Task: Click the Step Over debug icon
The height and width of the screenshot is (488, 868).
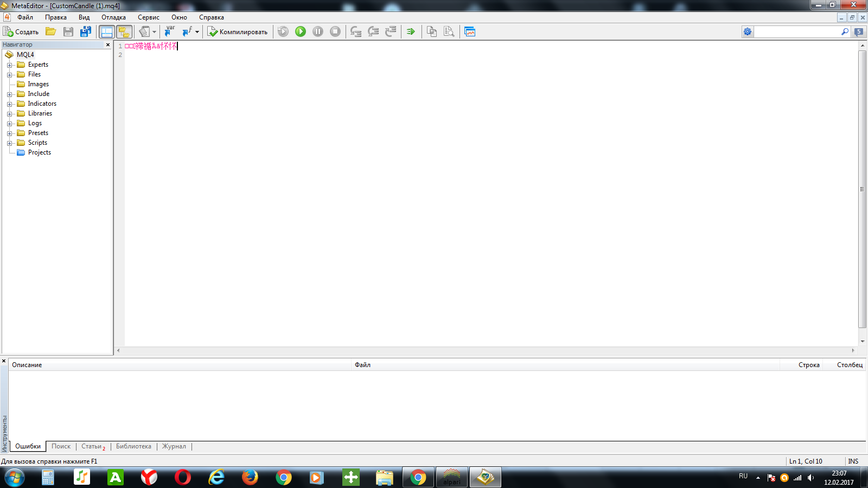Action: [373, 31]
